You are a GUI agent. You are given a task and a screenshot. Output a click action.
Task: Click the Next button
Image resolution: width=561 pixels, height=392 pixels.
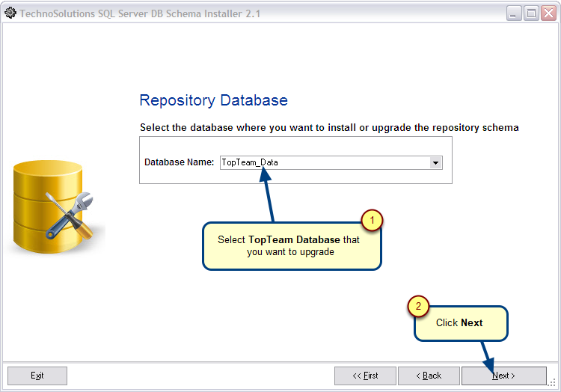(x=503, y=376)
